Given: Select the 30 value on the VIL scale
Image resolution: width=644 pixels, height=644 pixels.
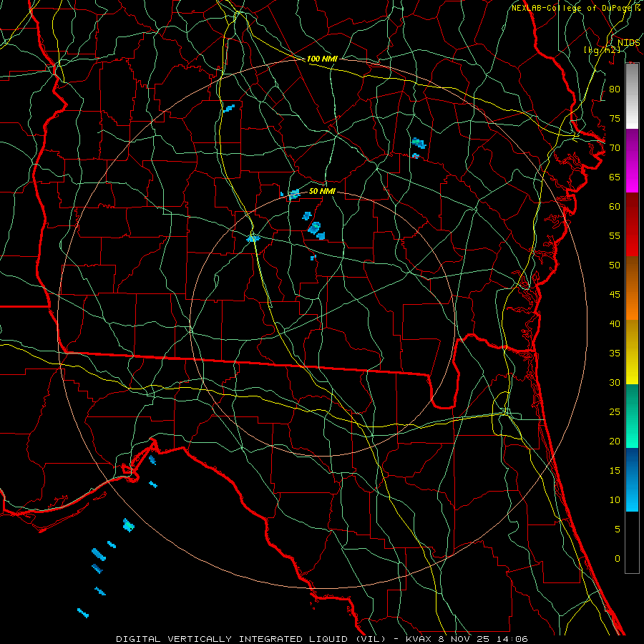Looking at the screenshot, I should click(x=615, y=383).
